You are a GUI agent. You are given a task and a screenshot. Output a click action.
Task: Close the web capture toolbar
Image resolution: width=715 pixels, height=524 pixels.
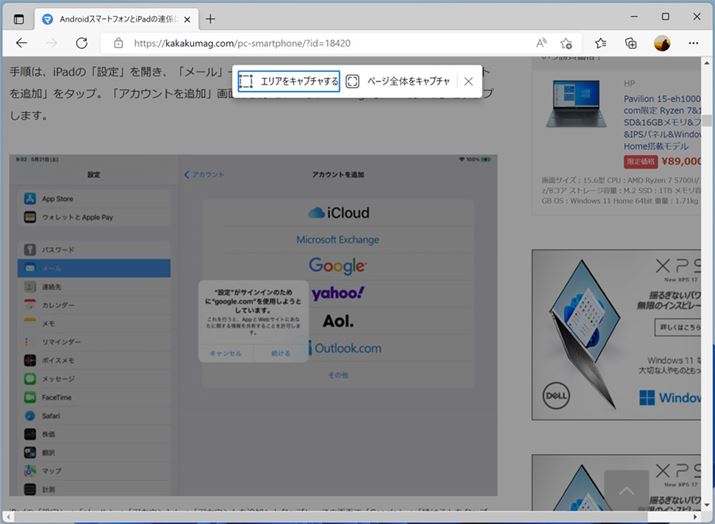point(468,82)
